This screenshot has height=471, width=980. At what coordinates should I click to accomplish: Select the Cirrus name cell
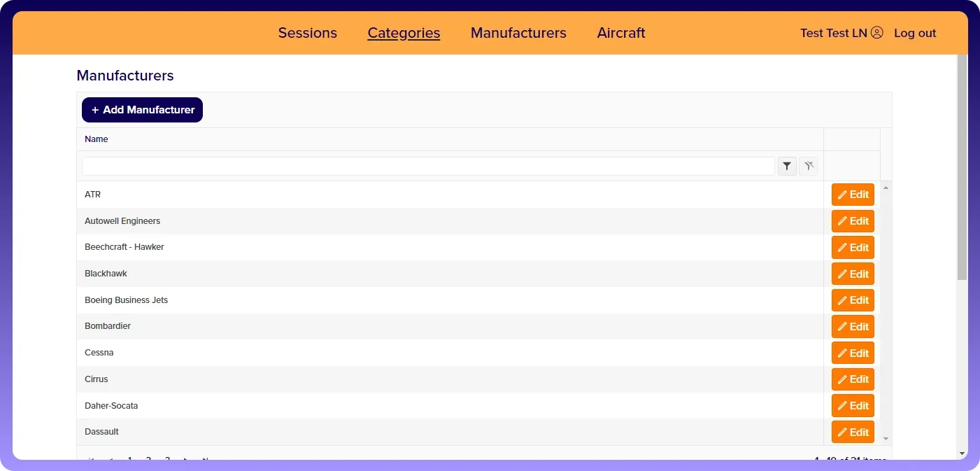[x=450, y=379]
